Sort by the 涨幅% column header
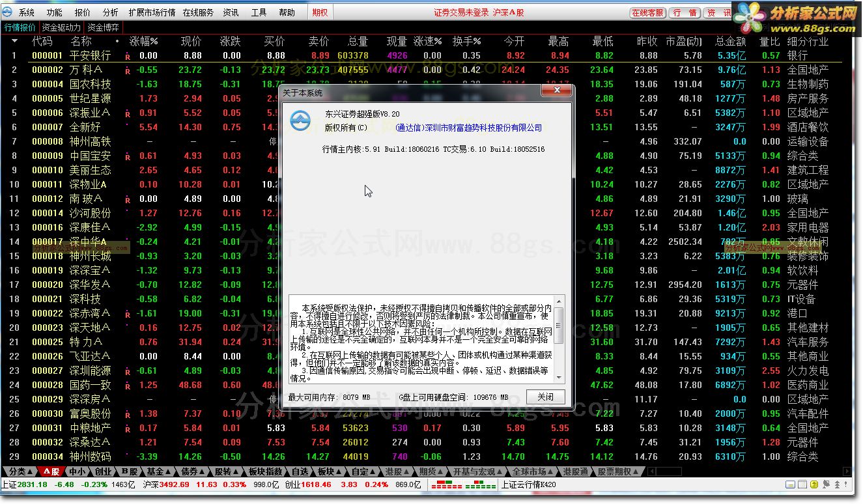Viewport: 863px width, 504px height. (x=143, y=41)
